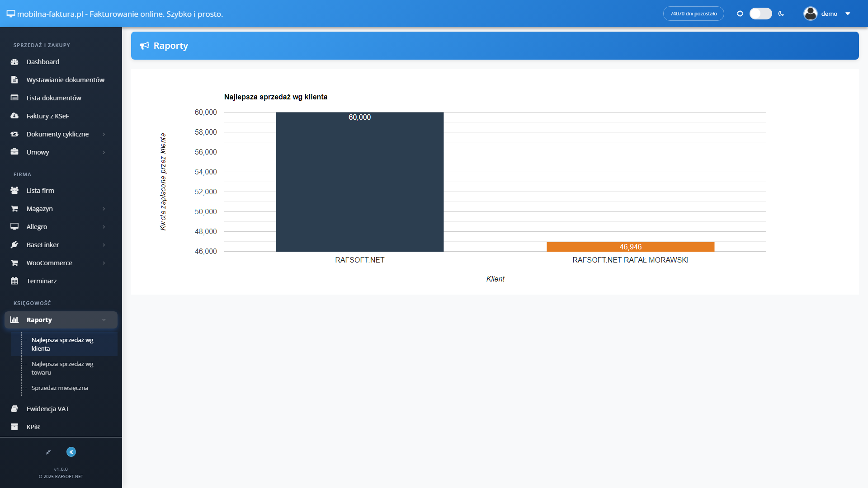Toggle the light/dark theme switch
The image size is (868, 488).
[x=760, y=14]
